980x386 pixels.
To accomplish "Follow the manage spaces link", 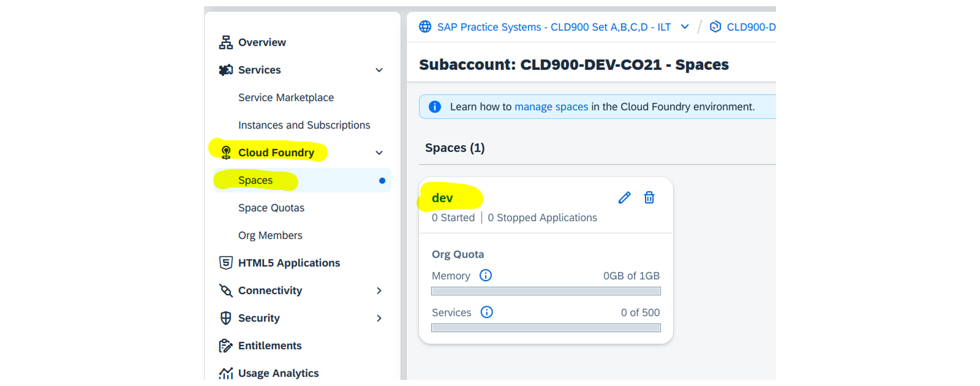I will [551, 107].
